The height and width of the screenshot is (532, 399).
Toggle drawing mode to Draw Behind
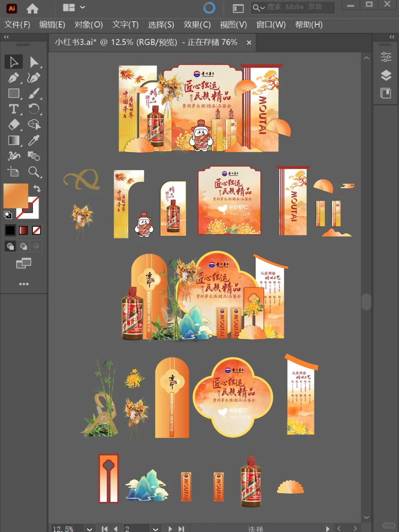point(23,246)
